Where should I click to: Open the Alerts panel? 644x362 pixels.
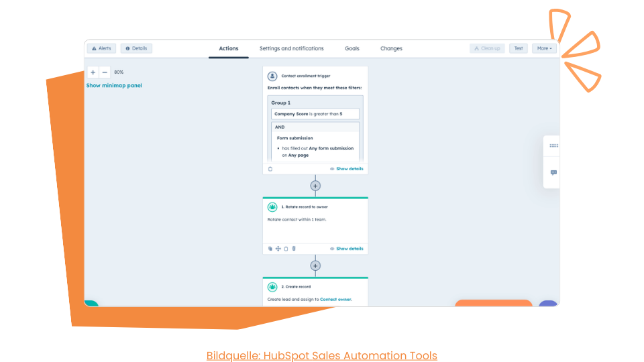[101, 48]
